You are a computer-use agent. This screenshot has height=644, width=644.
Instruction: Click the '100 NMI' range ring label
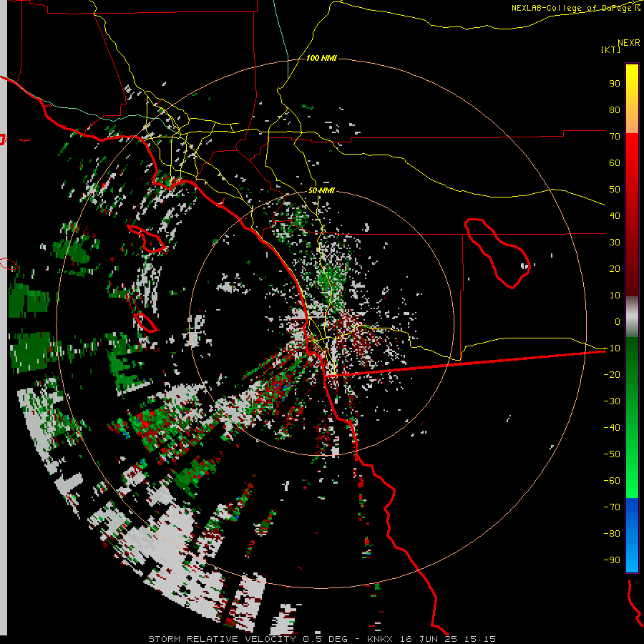pyautogui.click(x=321, y=59)
